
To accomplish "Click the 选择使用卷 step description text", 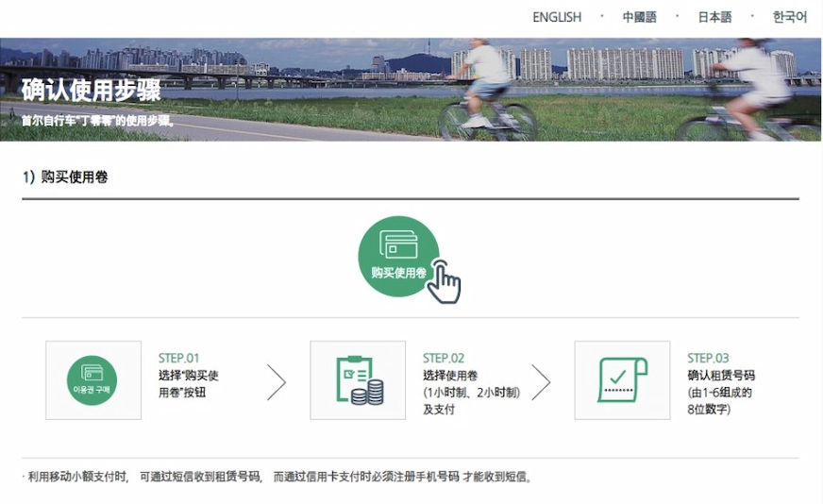I will coord(450,376).
